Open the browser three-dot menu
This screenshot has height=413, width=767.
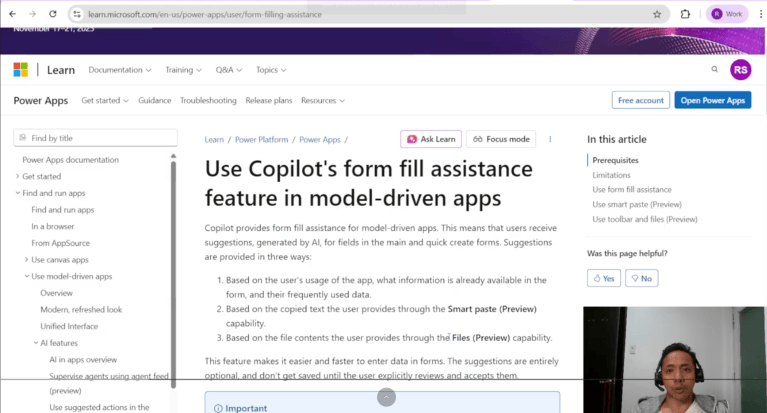point(761,14)
